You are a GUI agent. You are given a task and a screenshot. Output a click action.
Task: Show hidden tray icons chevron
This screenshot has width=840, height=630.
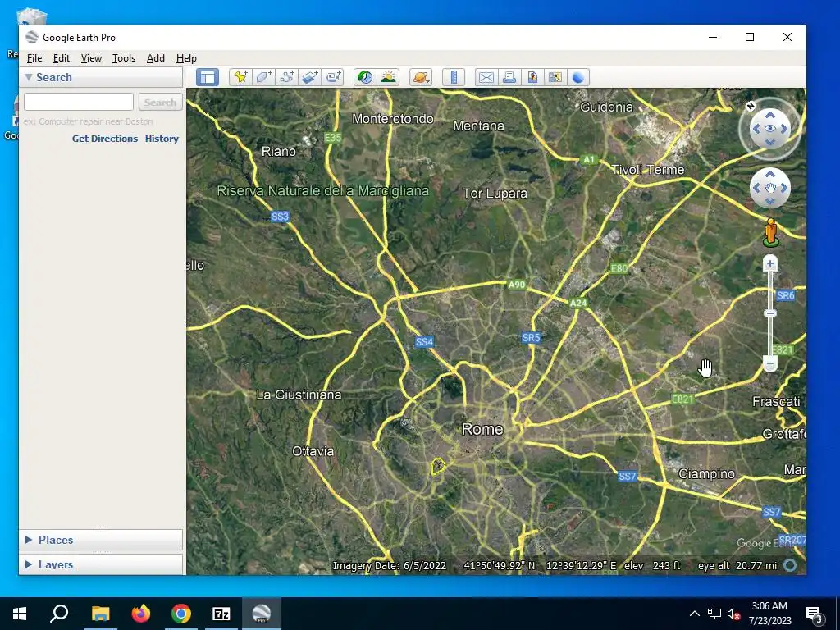[694, 614]
